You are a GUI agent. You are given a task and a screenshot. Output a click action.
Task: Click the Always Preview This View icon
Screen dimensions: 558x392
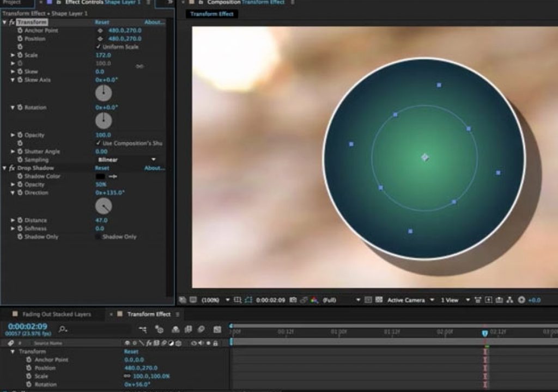coord(183,300)
